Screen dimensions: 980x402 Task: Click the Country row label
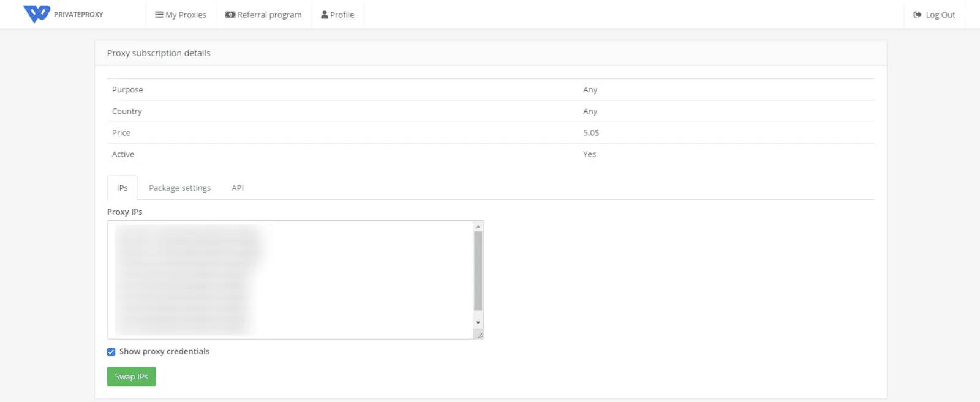127,111
